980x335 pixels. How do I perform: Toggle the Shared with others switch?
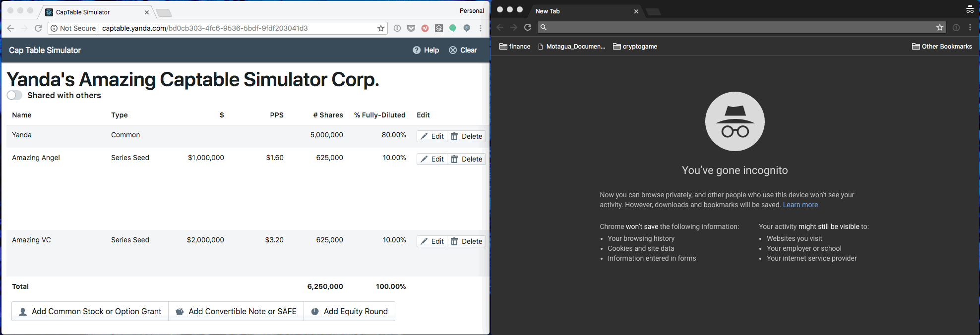pos(14,95)
